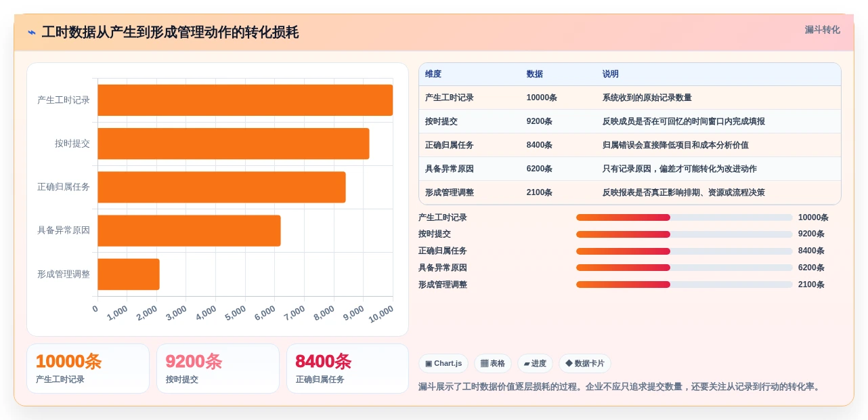Click the 正确归属任务 progress bar
Screen dimensions: 868x420
point(684,251)
